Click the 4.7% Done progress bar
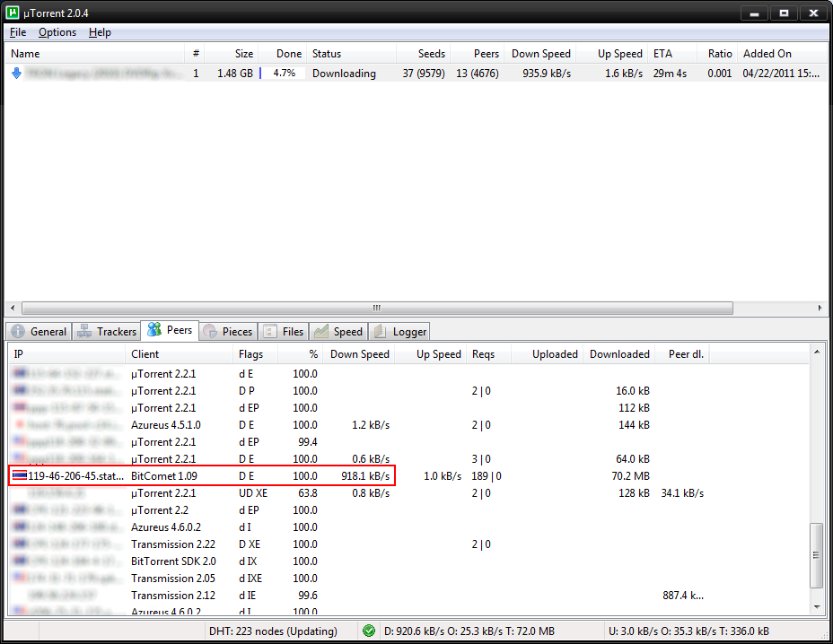 pyautogui.click(x=283, y=74)
